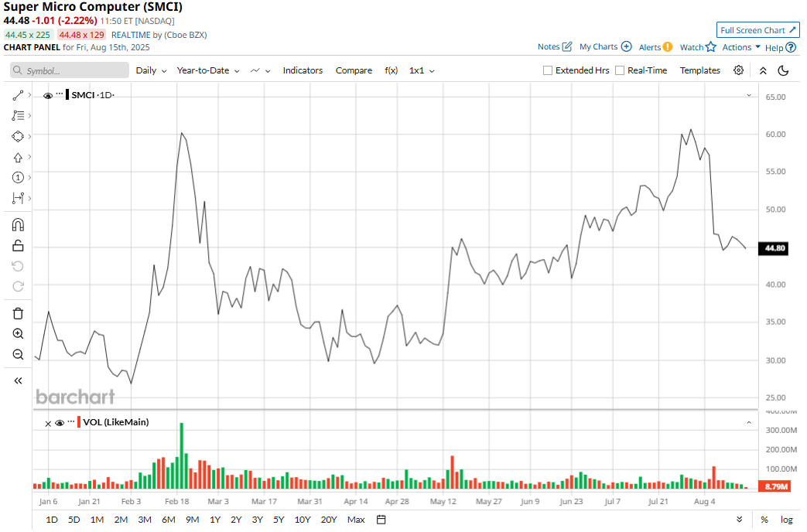
Task: Toggle log scale button
Action: [x=786, y=520]
